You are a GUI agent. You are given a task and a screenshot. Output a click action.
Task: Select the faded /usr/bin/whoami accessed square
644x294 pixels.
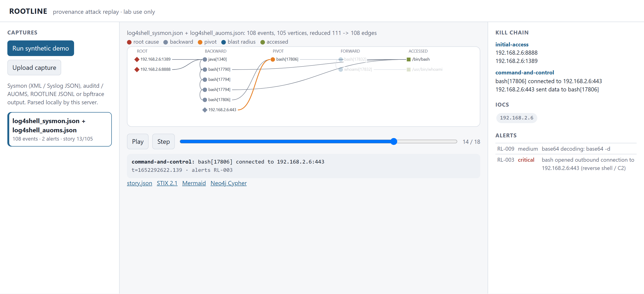pyautogui.click(x=409, y=69)
